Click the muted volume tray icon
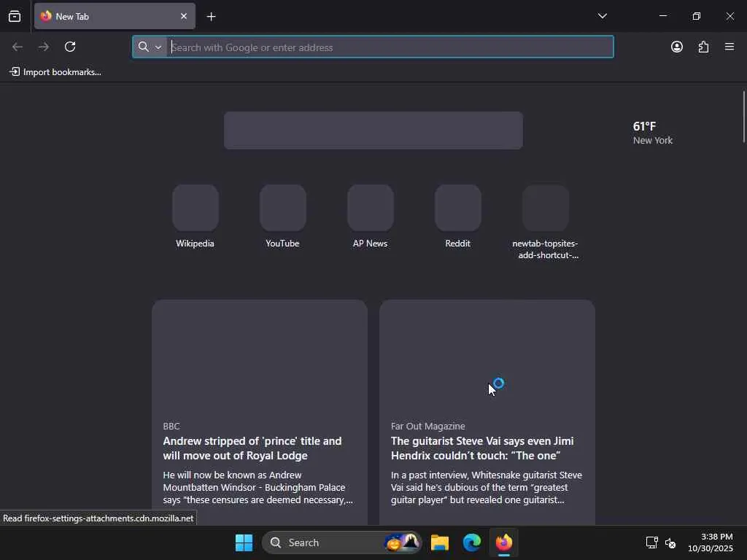The width and height of the screenshot is (747, 560). point(670,542)
